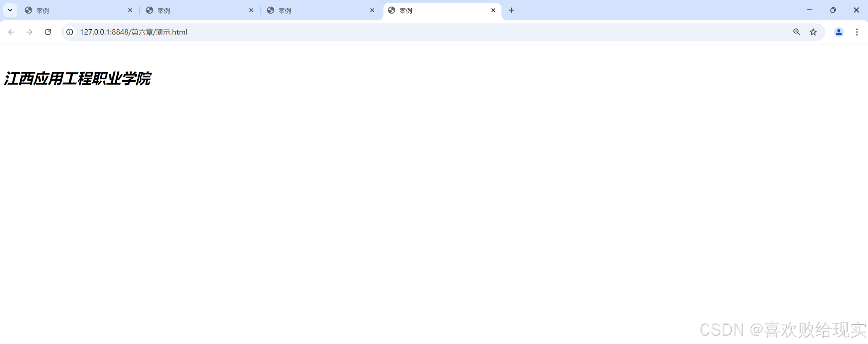Image resolution: width=868 pixels, height=344 pixels.
Task: Click heading 江西应用工程职业学院
Action: [x=77, y=79]
